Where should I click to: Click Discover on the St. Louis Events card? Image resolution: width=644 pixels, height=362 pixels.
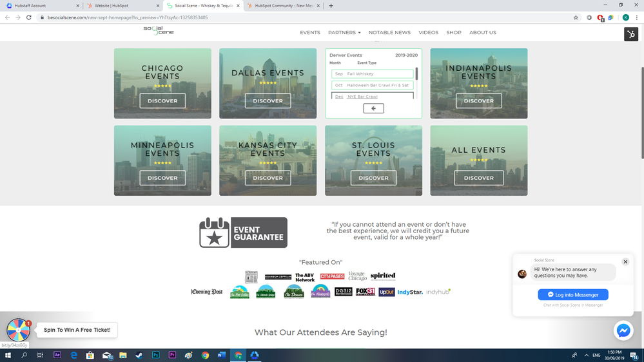pos(373,178)
